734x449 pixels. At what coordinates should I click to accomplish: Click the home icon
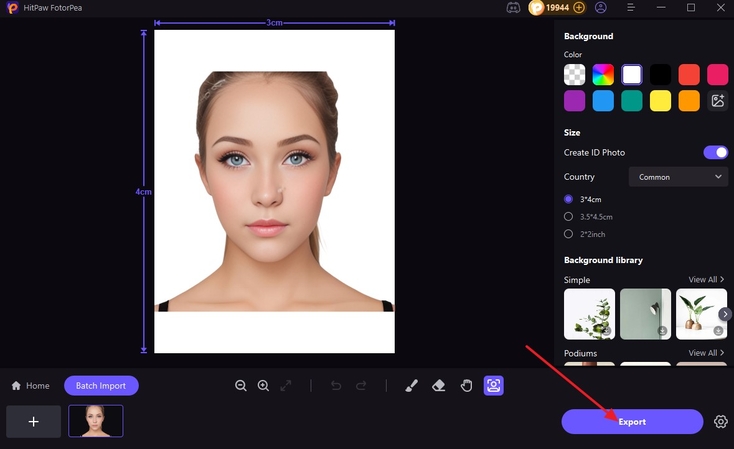point(16,385)
